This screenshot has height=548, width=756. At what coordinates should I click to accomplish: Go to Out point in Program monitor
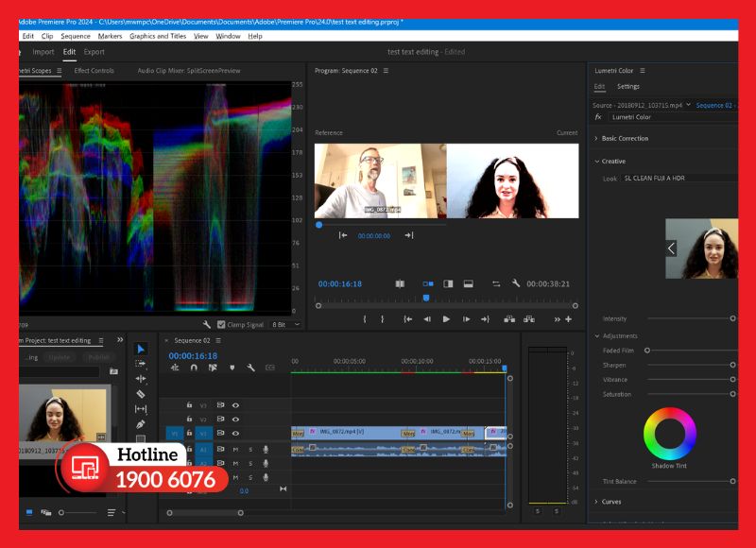(x=485, y=319)
